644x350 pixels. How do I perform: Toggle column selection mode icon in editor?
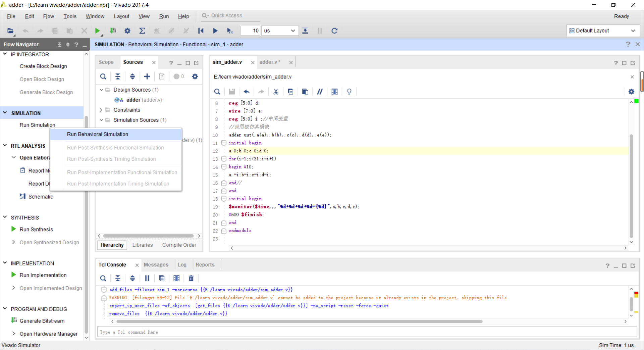click(x=334, y=92)
